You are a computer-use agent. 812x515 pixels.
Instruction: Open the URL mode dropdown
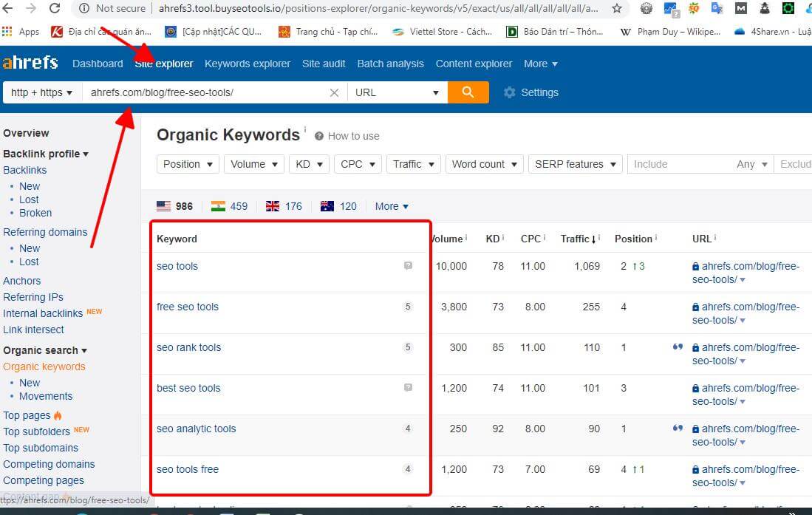[398, 92]
